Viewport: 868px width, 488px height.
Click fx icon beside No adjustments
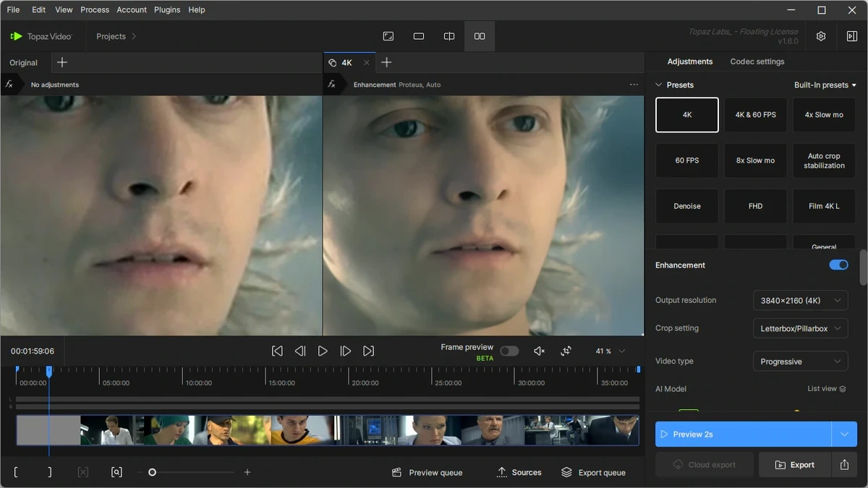click(9, 85)
